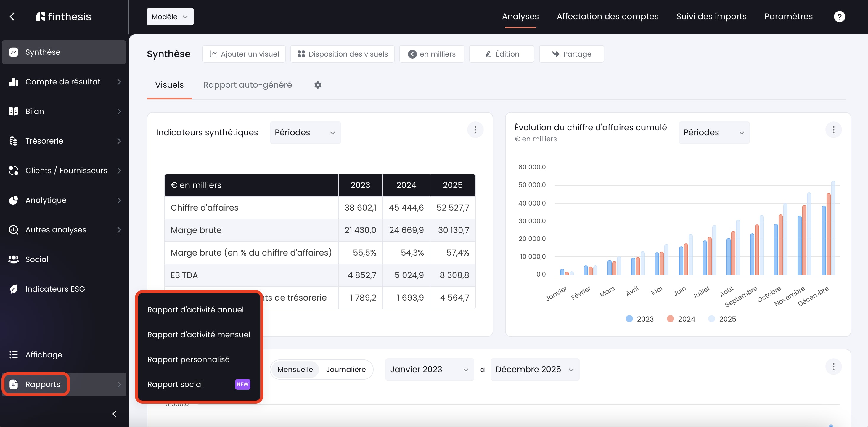Go to Suivi des imports tab
Viewport: 868px width, 427px height.
click(711, 17)
